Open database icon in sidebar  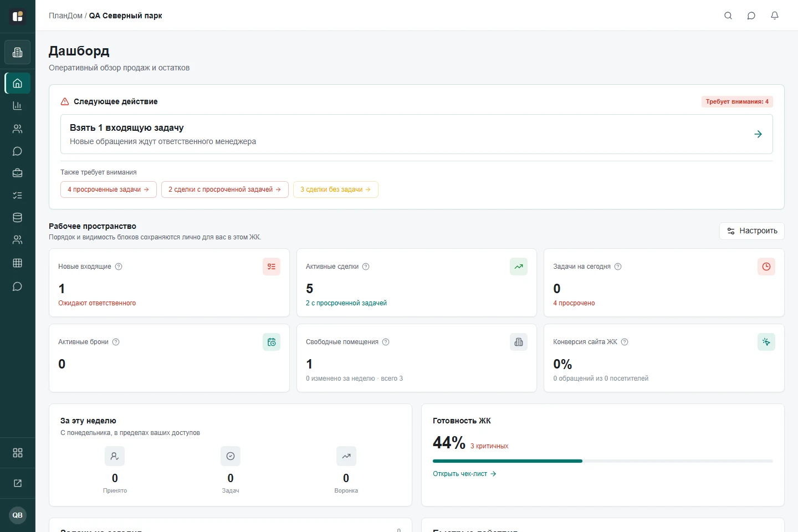tap(18, 218)
